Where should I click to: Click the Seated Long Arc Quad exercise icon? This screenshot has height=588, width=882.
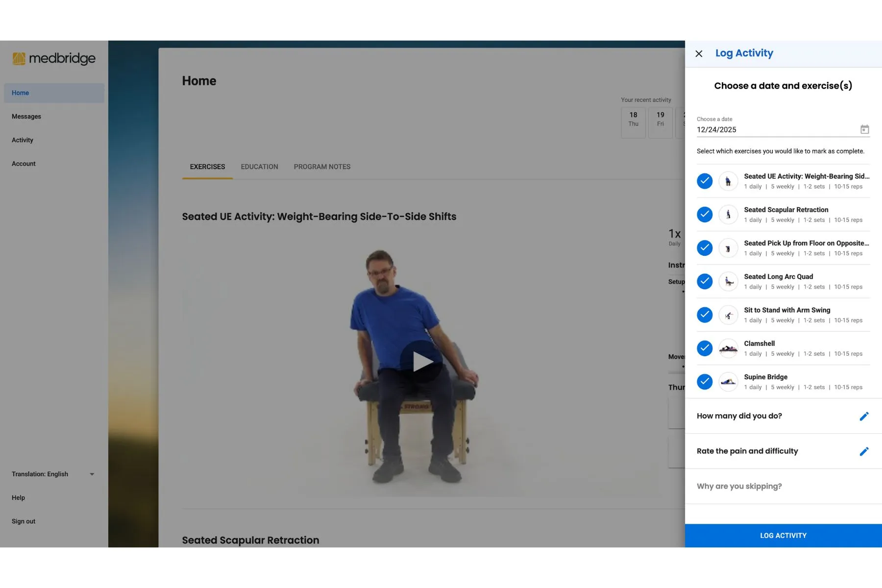(729, 281)
